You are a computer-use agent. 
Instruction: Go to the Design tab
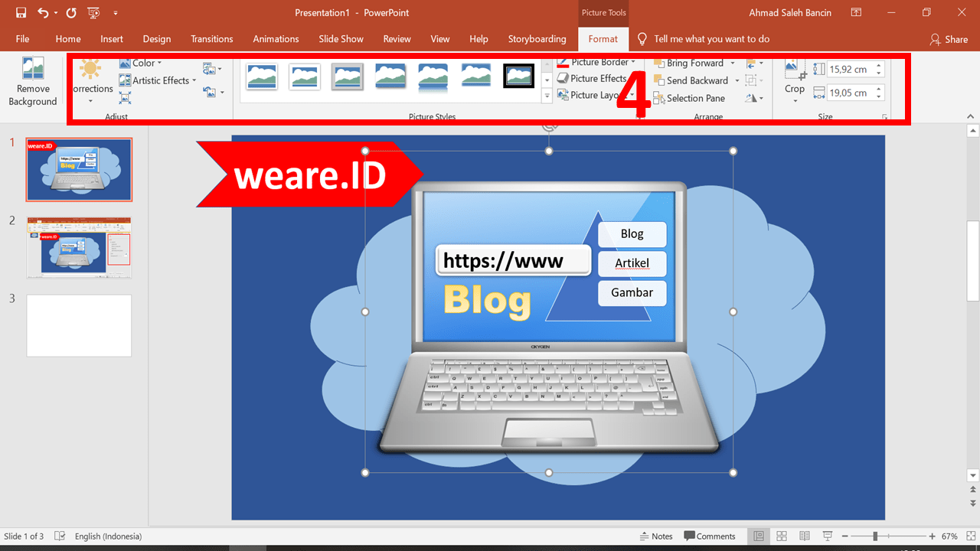pos(157,39)
